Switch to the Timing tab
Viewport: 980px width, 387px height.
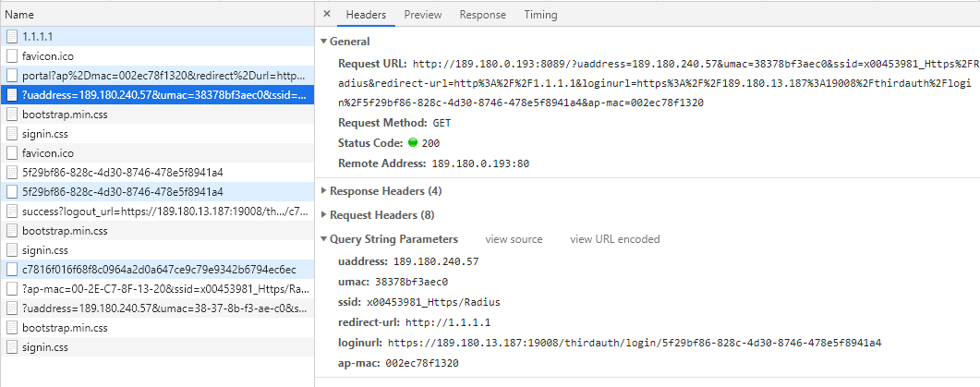point(540,15)
